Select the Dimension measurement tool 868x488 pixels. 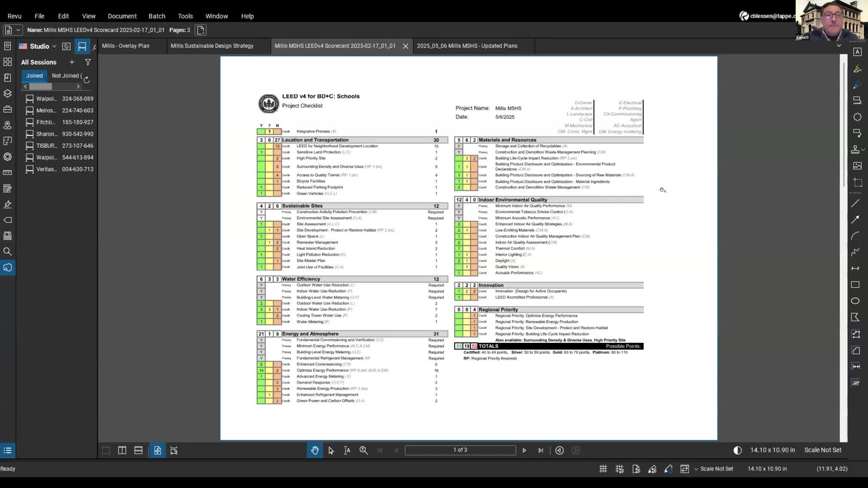click(x=855, y=268)
